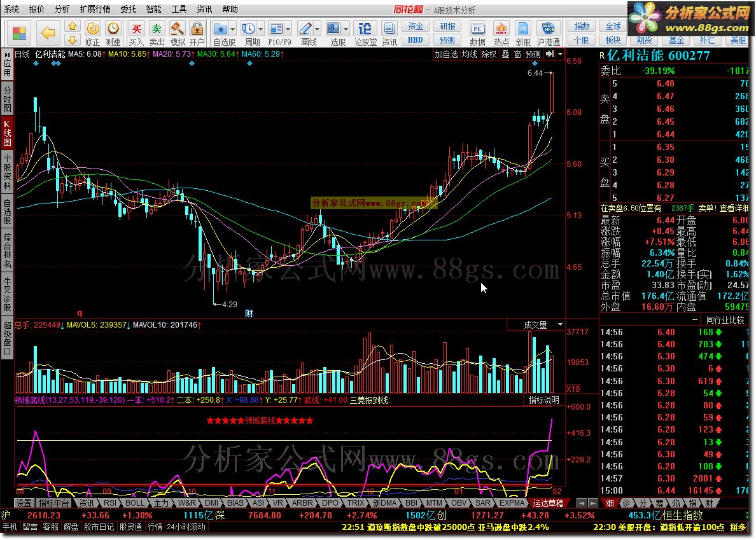Open the 24小时滚动 news ticker item
Screen dimensions: 756x540
(186, 527)
